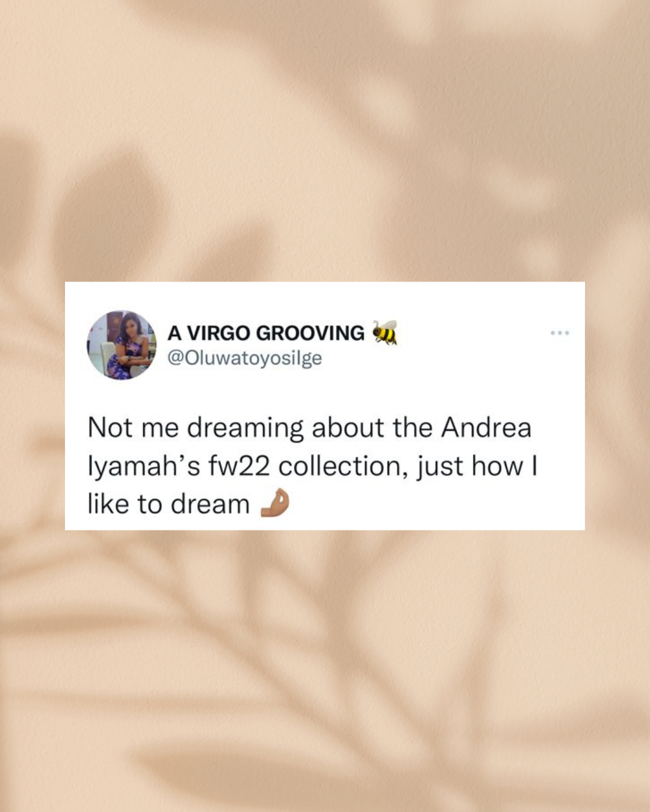
Task: Click the bee emoji beside the name
Action: click(385, 332)
